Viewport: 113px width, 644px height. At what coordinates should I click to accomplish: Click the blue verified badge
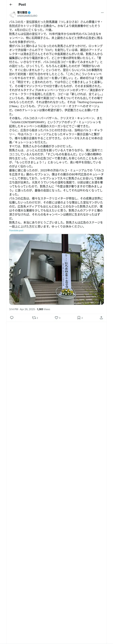pyautogui.click(x=29, y=13)
